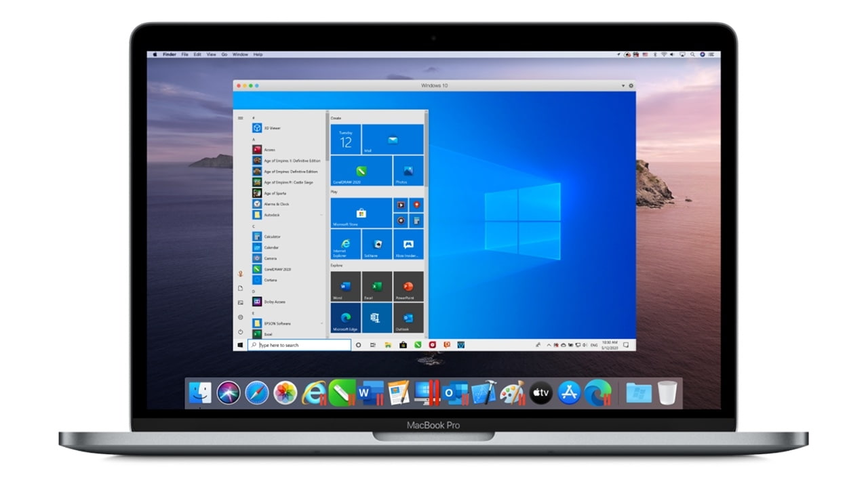
Task: Expand the Start menu hamburger button
Action: [x=240, y=118]
